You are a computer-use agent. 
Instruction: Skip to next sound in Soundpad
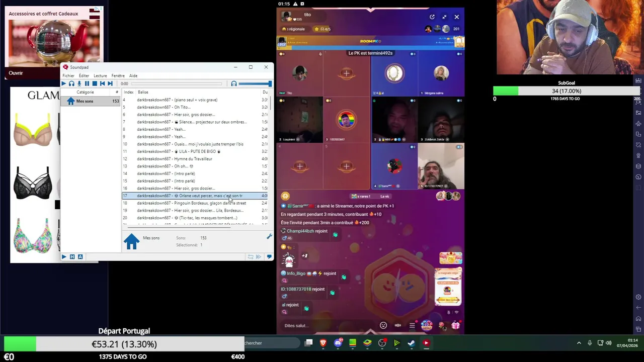click(110, 83)
